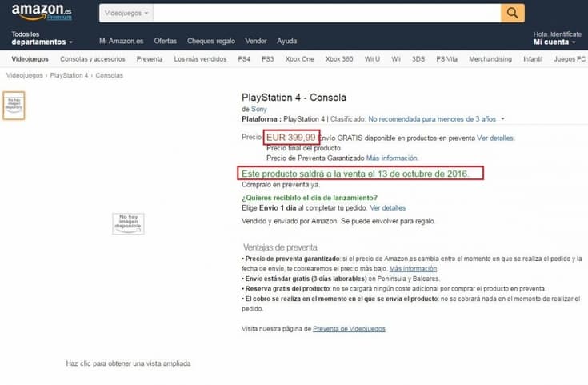
Task: Select the Wii category tab
Action: (396, 59)
